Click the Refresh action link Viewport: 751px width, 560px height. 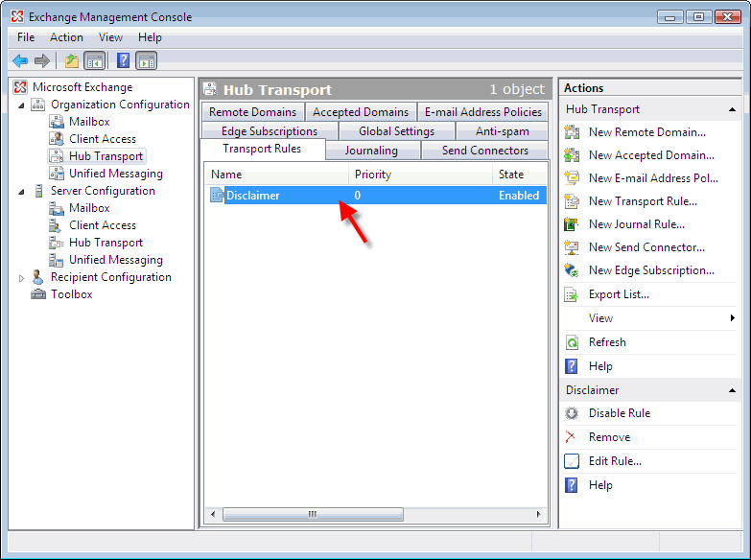607,342
